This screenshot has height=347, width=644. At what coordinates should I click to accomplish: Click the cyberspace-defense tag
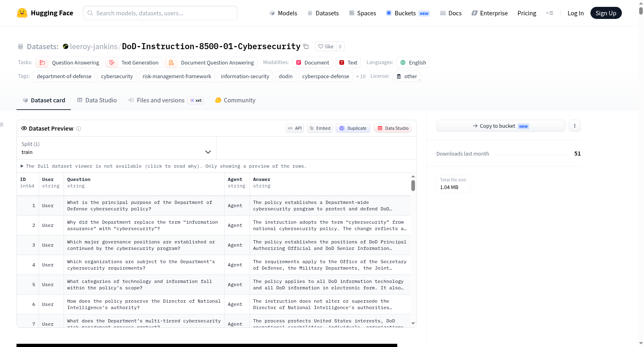coord(326,76)
